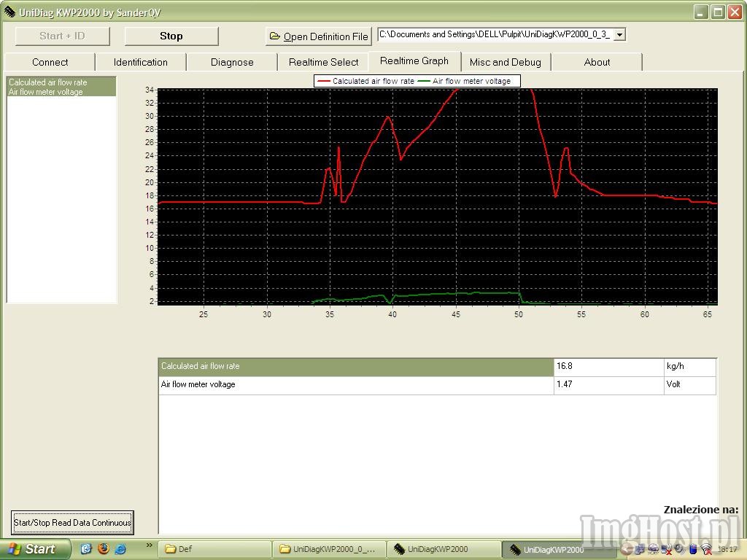Show hidden tray icons with the round arrow

[x=626, y=550]
